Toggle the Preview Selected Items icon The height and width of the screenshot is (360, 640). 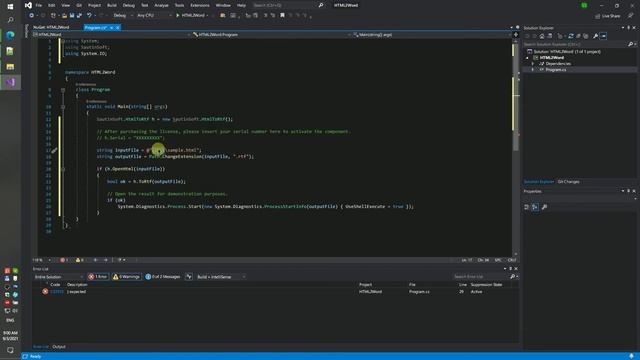click(x=603, y=36)
